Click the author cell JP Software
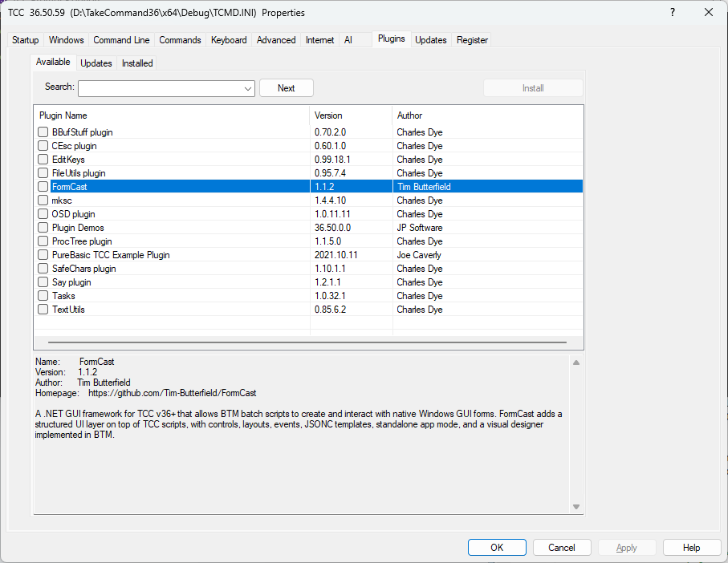The image size is (728, 563). [420, 228]
